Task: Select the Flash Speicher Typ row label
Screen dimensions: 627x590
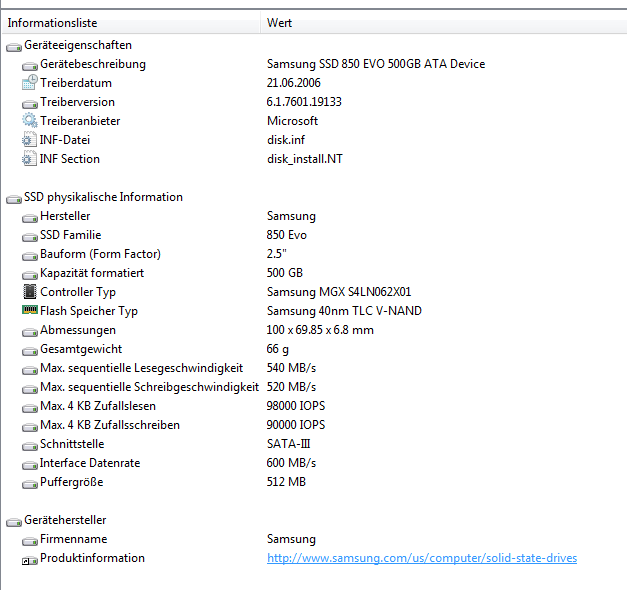Action: [89, 311]
